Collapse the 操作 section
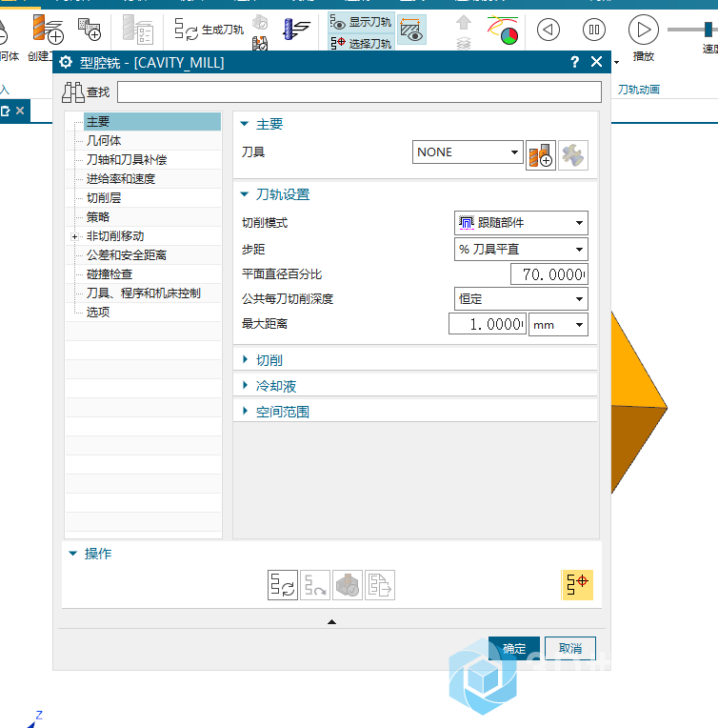The image size is (718, 728). [x=73, y=553]
